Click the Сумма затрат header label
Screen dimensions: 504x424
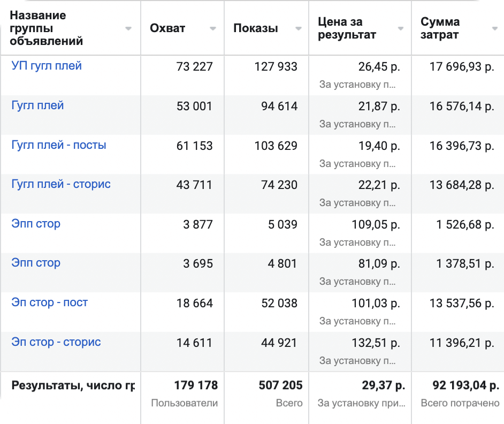pyautogui.click(x=440, y=29)
